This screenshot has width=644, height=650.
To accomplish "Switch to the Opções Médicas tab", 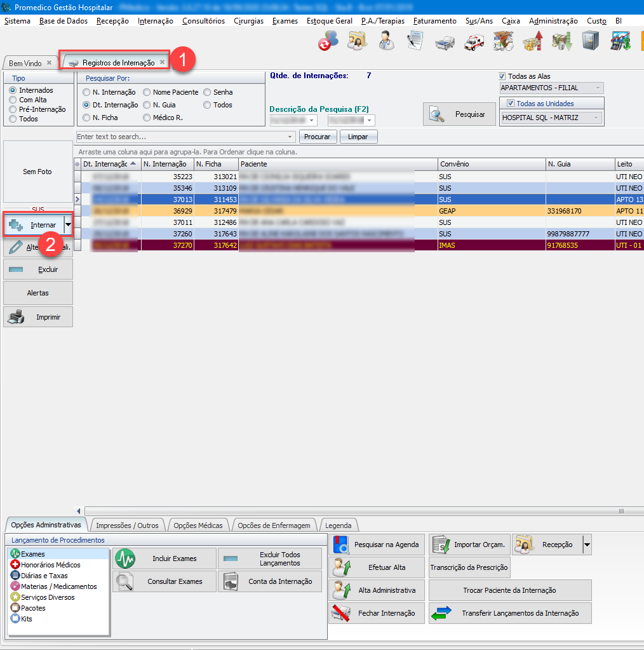I will pyautogui.click(x=198, y=525).
